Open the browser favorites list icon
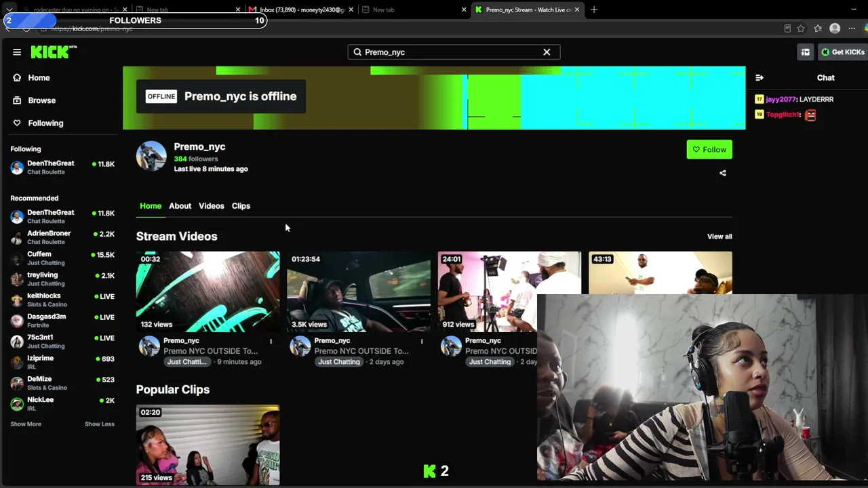The image size is (868, 488). (x=818, y=28)
